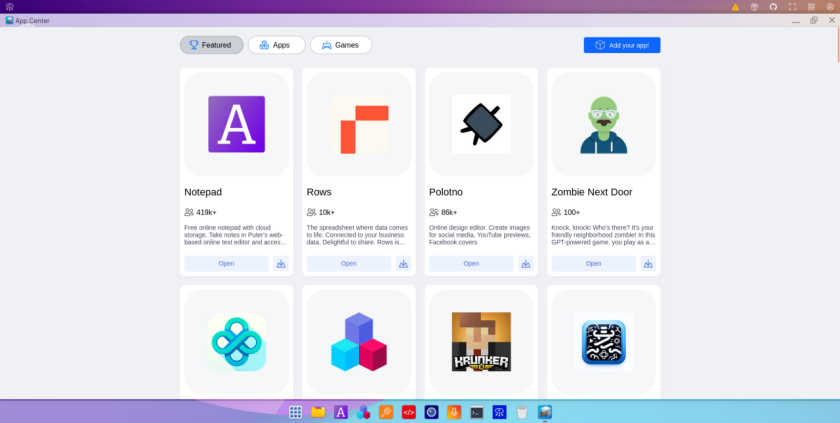Click the Polotno description text

(481, 235)
